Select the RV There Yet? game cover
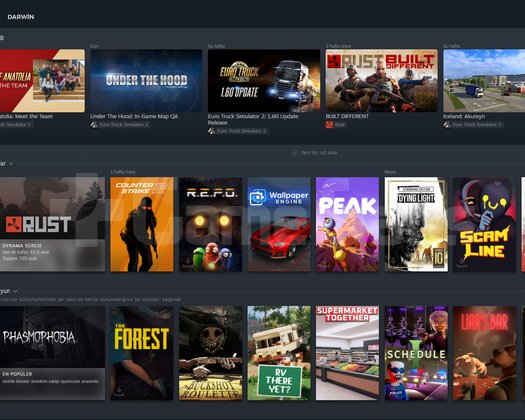The image size is (525, 420). (x=279, y=353)
